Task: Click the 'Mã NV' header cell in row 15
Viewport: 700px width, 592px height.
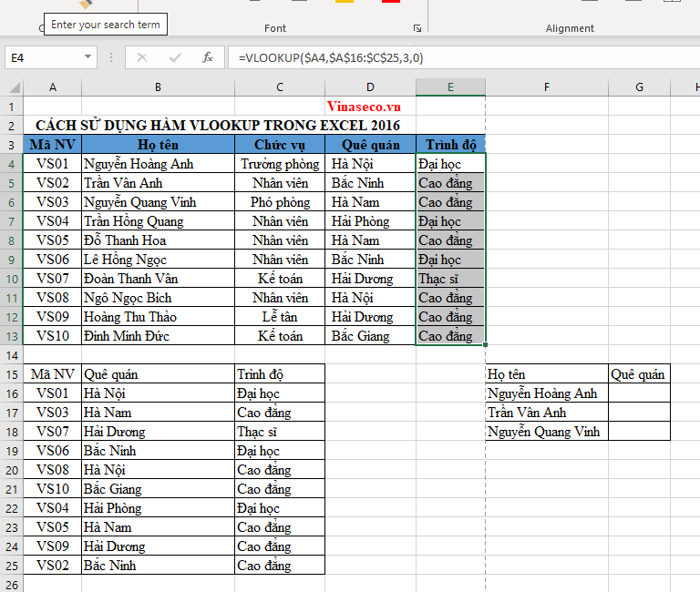Action: click(x=52, y=374)
